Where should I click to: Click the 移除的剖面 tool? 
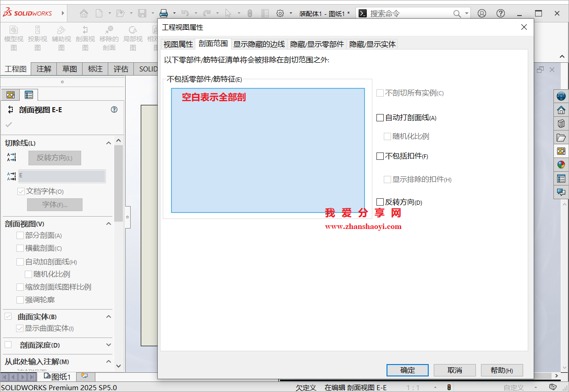click(x=109, y=38)
